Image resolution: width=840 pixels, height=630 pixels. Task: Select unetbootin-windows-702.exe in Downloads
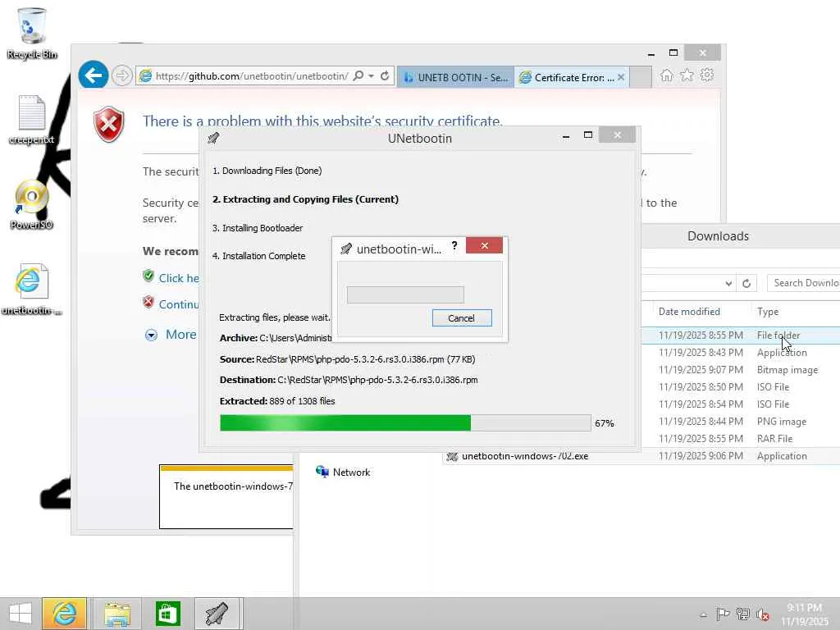coord(641,456)
